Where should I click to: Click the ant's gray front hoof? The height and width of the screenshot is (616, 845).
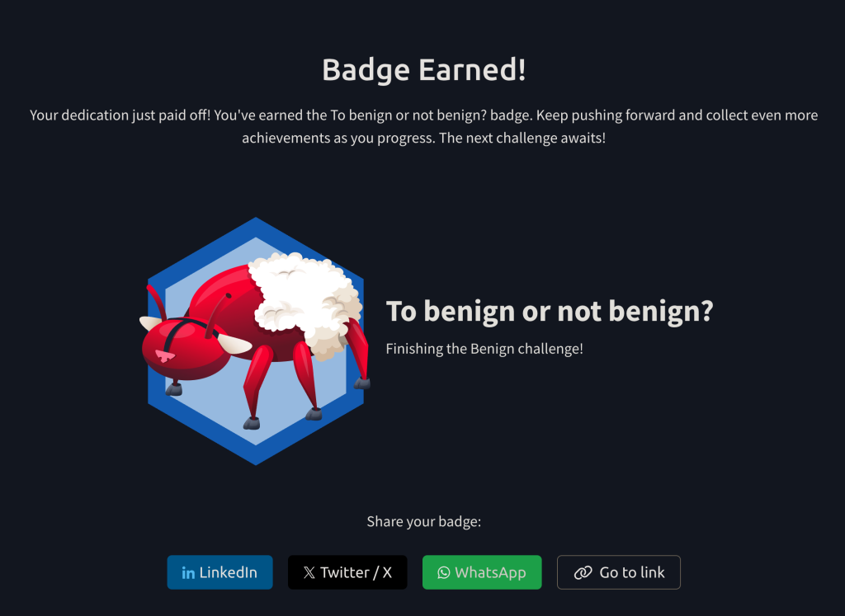[173, 388]
